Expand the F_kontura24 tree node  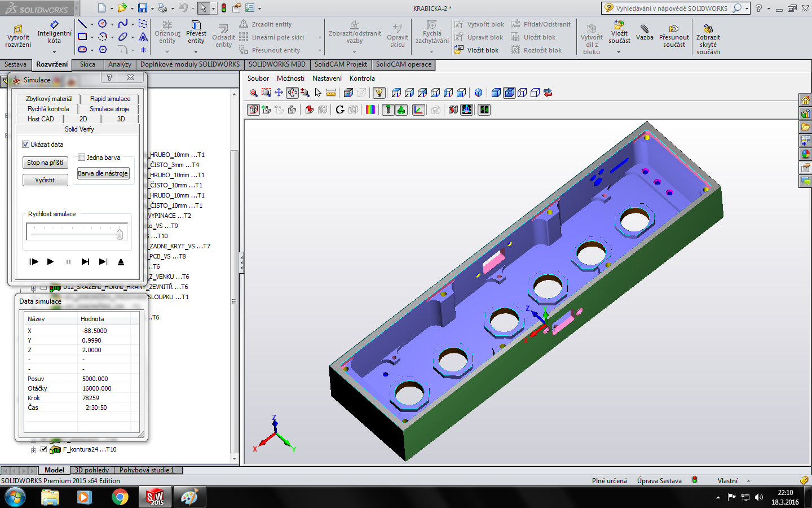coord(34,450)
